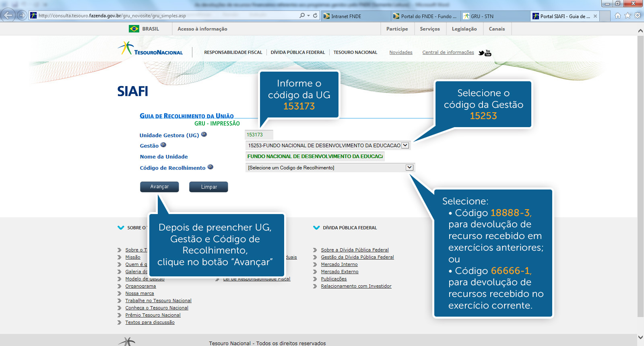Image resolution: width=644 pixels, height=346 pixels.
Task: Open DÍVIDA PÚBLICA FEDERAL navigation item
Action: click(x=298, y=52)
